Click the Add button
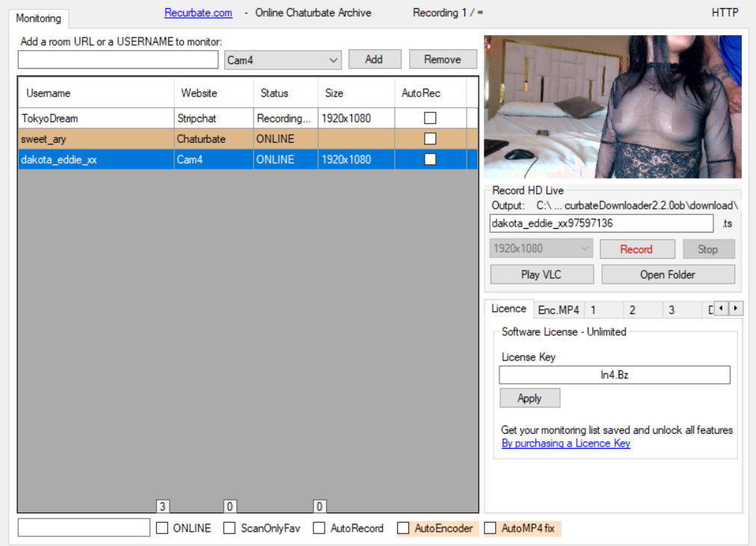The width and height of the screenshot is (756, 546). 374,60
